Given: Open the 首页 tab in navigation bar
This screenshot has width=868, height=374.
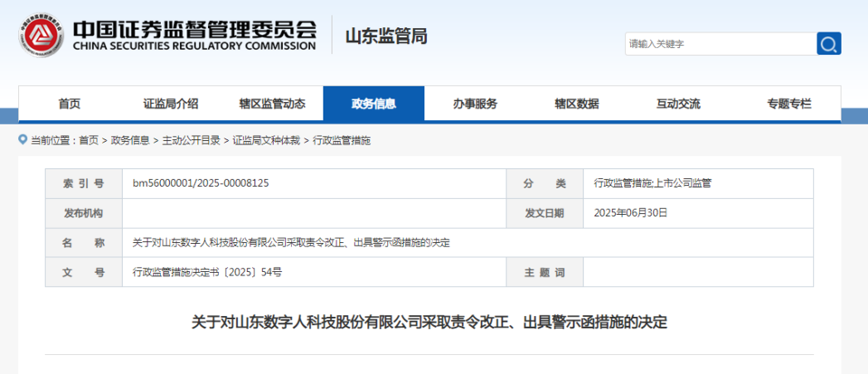Looking at the screenshot, I should coord(70,104).
